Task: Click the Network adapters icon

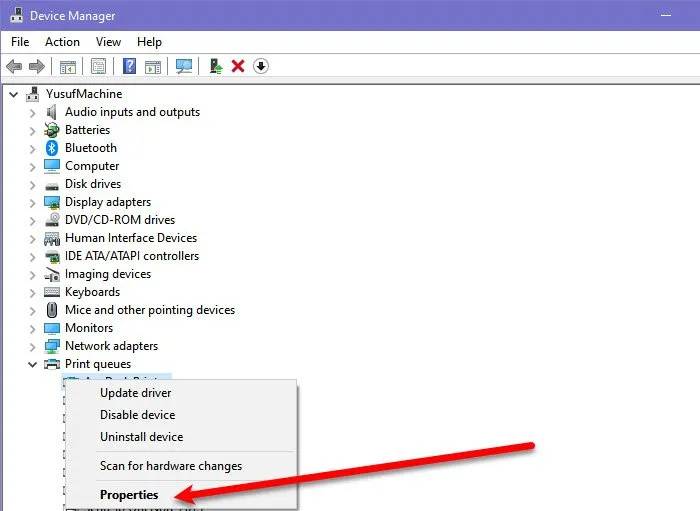Action: (x=52, y=346)
